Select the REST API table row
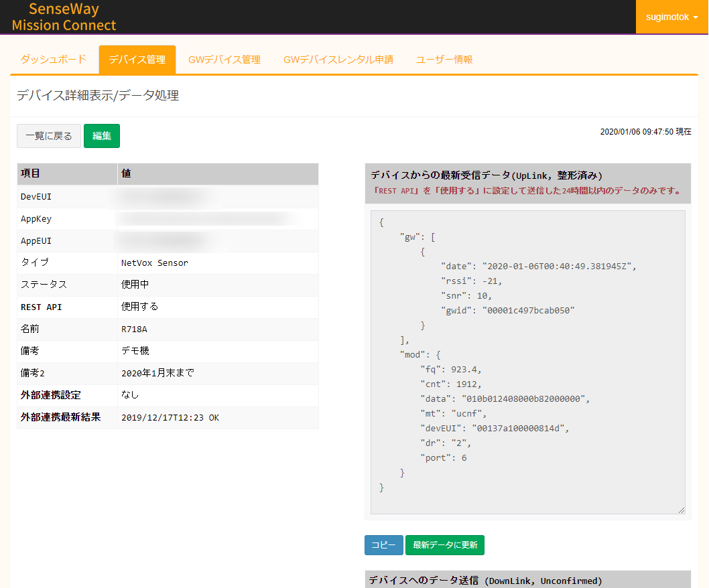This screenshot has height=588, width=709. (168, 307)
